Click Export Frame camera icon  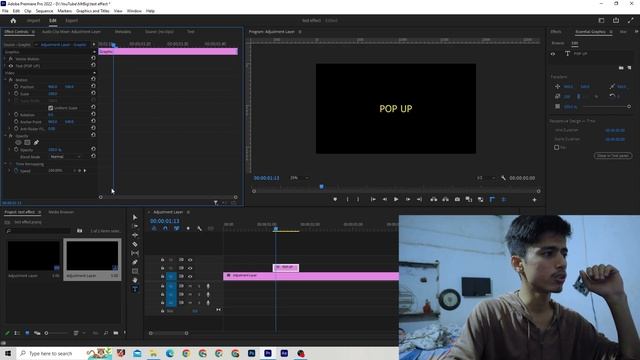[457, 199]
